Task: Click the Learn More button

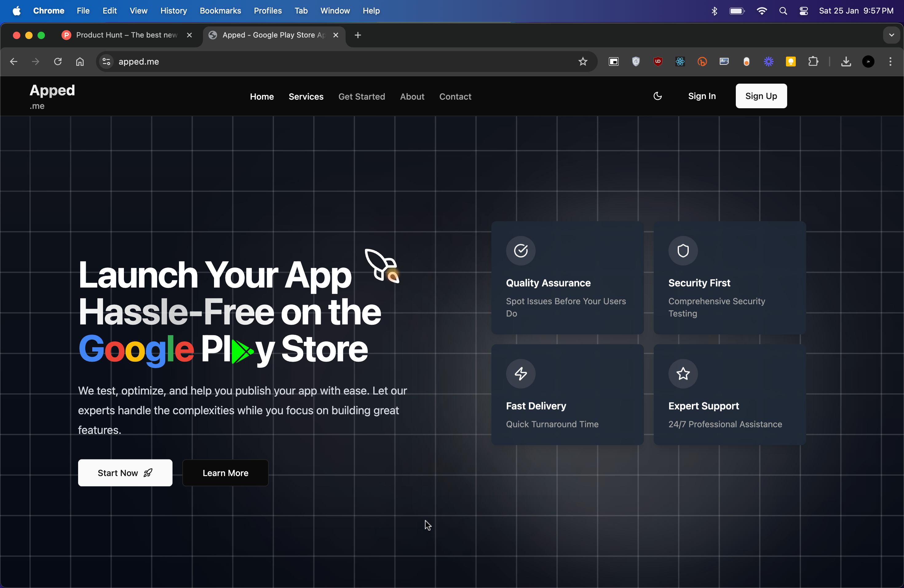Action: [x=225, y=473]
